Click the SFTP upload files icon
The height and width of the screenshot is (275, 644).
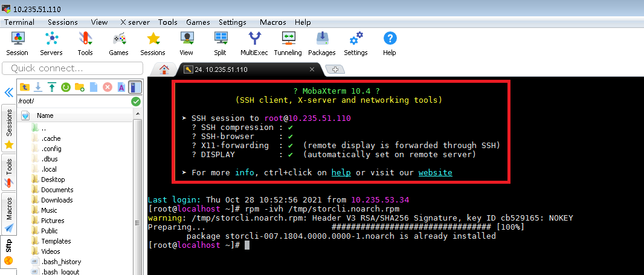click(52, 87)
